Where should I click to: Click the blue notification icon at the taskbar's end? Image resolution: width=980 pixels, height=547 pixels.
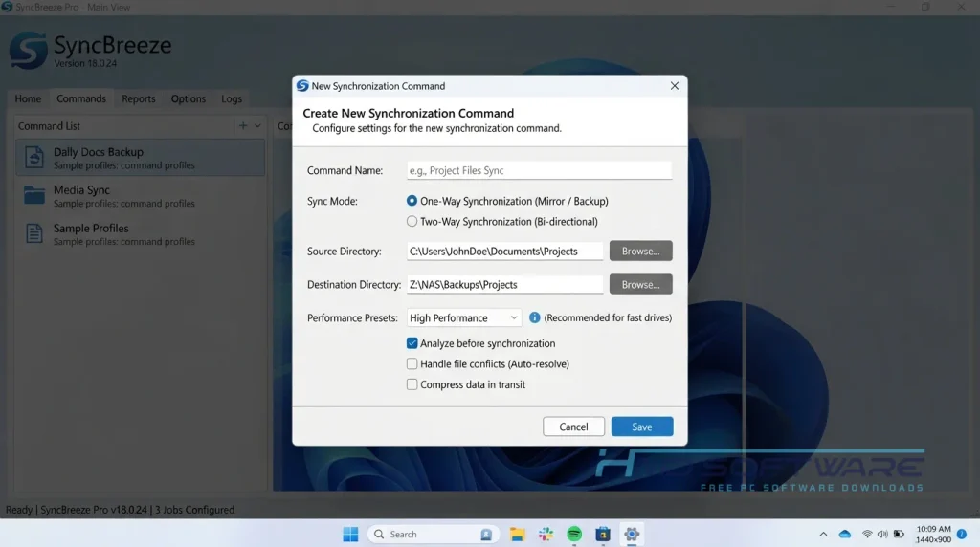[961, 534]
